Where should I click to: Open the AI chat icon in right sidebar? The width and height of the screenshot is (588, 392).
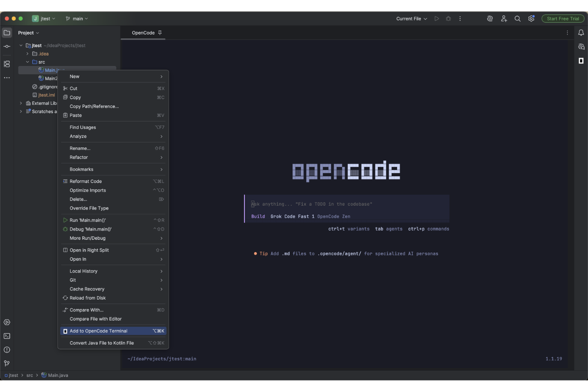pos(581,47)
